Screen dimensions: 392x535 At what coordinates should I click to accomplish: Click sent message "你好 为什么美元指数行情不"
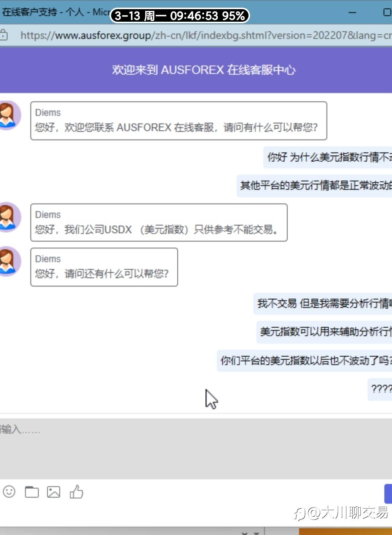tap(328, 157)
